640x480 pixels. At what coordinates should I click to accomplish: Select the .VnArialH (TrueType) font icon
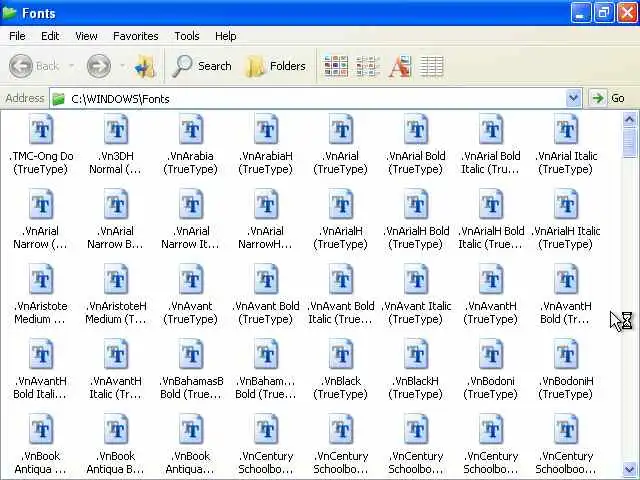[341, 204]
